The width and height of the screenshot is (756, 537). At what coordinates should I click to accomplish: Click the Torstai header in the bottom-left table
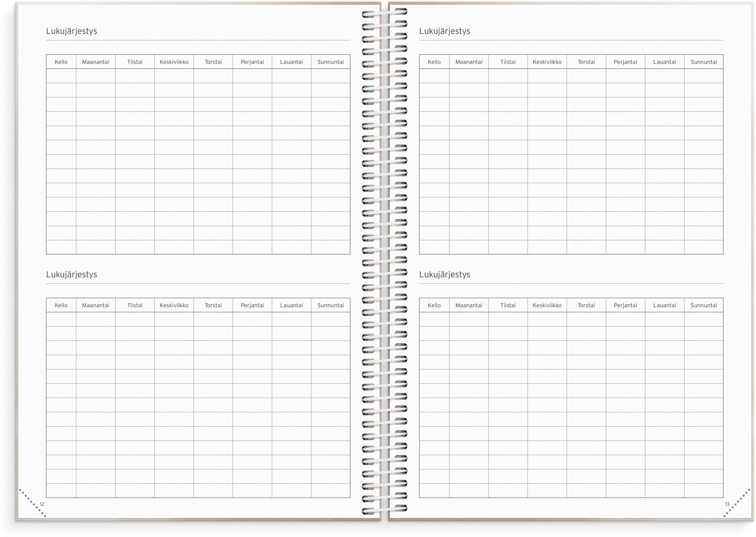[x=213, y=305]
